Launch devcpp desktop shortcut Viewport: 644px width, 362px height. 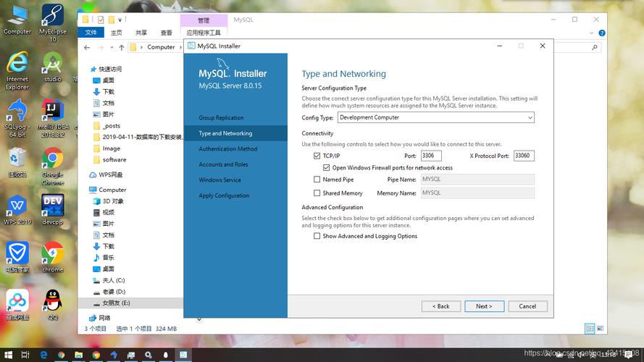coord(53,210)
